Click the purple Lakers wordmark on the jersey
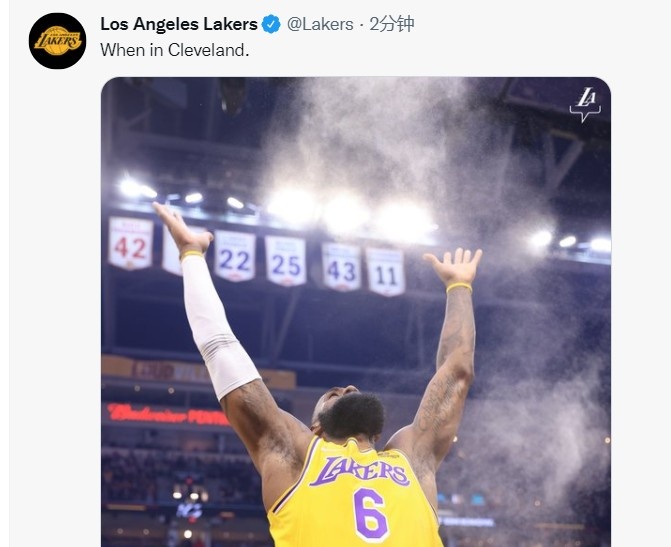Screen dimensions: 671x547 tap(359, 471)
